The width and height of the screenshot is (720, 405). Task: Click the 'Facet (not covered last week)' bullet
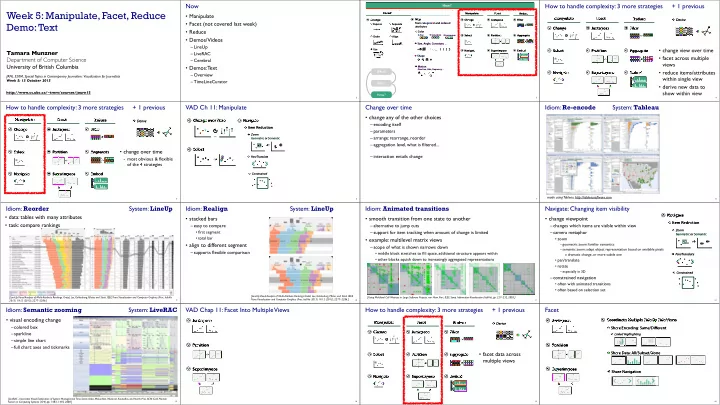click(223, 24)
